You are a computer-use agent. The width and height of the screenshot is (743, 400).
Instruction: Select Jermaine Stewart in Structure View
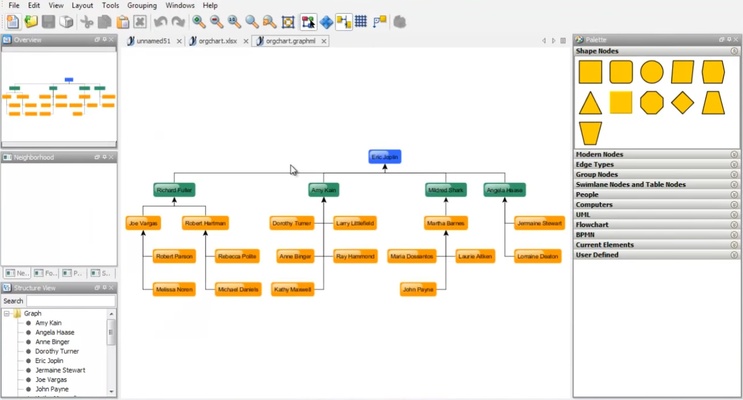coord(60,370)
